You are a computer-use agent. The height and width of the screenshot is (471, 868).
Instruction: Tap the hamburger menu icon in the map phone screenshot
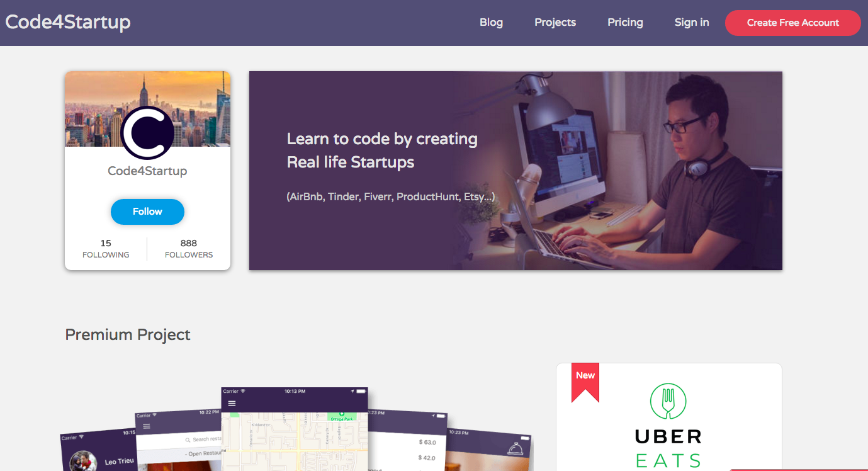[232, 403]
